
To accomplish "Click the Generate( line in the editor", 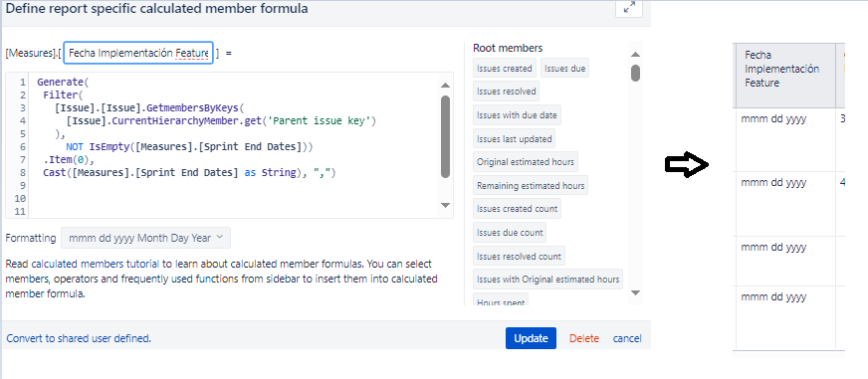I will click(x=63, y=82).
